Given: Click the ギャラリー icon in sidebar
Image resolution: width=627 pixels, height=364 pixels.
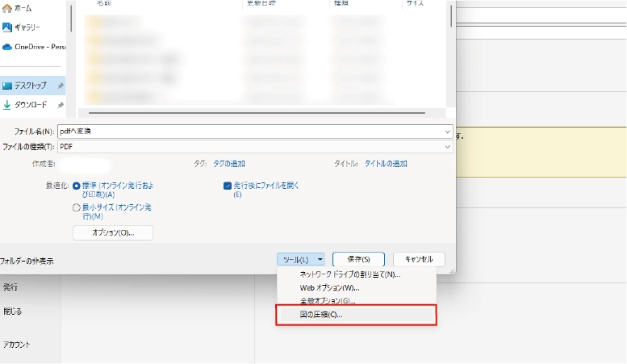Looking at the screenshot, I should pyautogui.click(x=7, y=27).
